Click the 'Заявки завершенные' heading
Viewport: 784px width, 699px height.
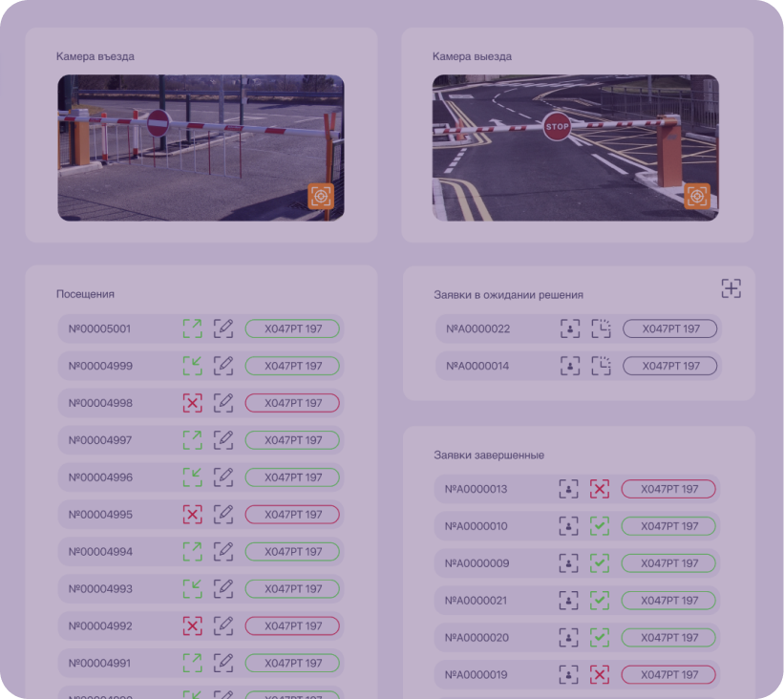pyautogui.click(x=489, y=455)
